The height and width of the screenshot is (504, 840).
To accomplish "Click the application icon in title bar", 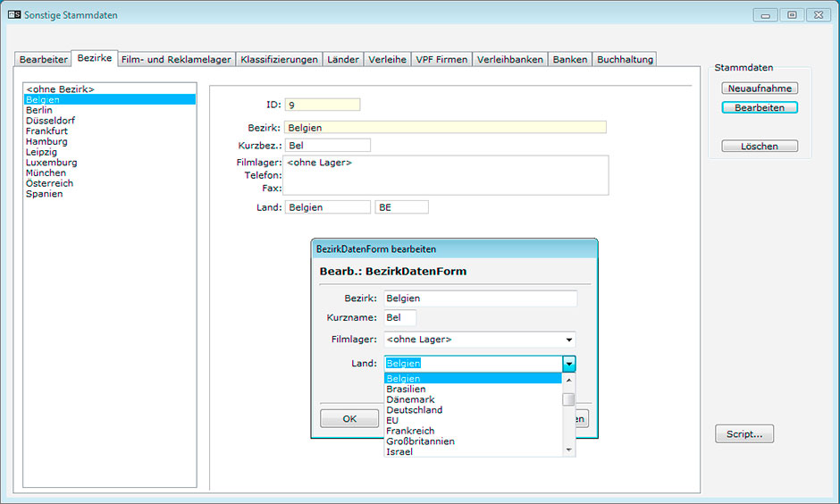I will [13, 15].
